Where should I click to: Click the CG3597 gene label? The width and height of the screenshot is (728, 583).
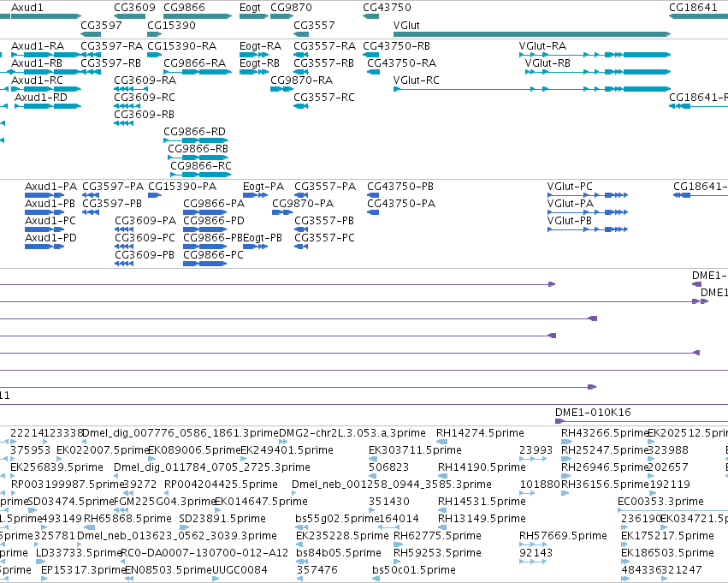click(x=101, y=25)
